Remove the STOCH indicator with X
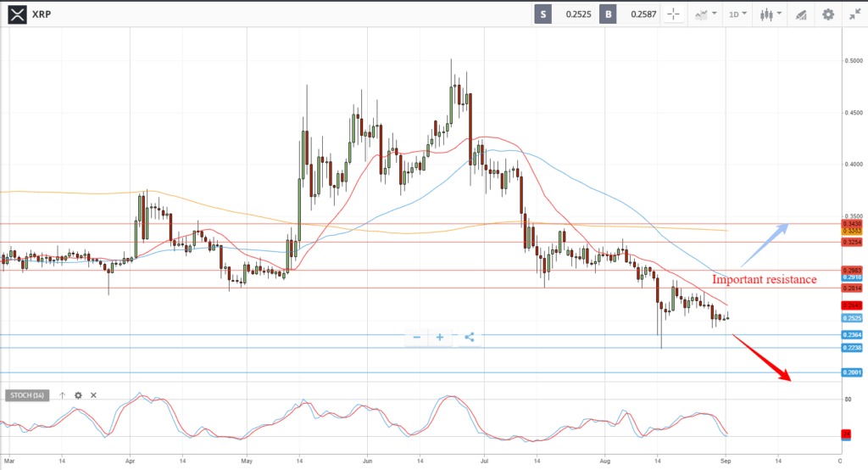The image size is (868, 470). [93, 395]
